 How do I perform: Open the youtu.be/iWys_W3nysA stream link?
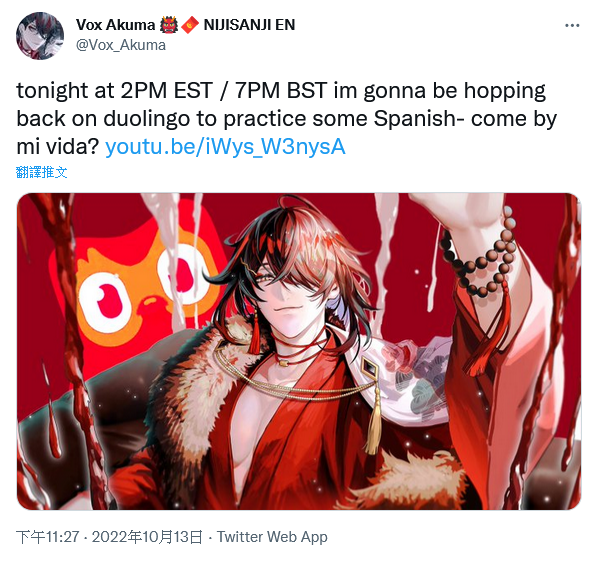click(225, 147)
